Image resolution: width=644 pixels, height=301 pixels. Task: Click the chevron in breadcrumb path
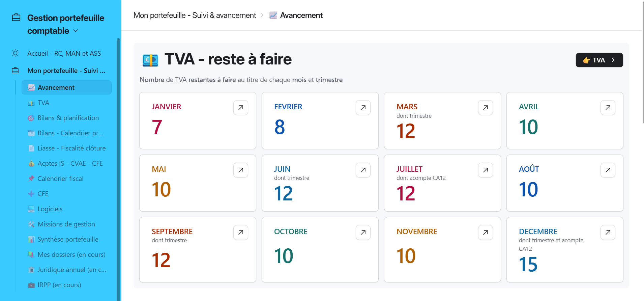(262, 16)
